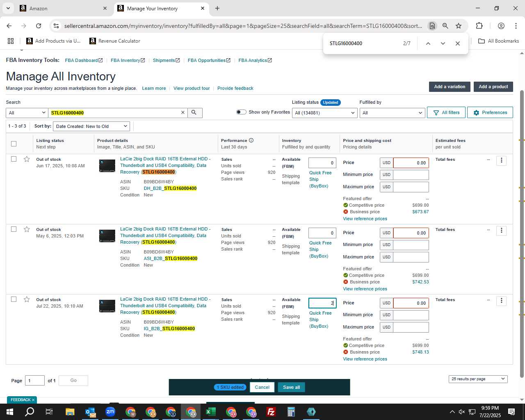Open the search field type dropdown 'All'
Screen dimensions: 525x420
pyautogui.click(x=27, y=113)
